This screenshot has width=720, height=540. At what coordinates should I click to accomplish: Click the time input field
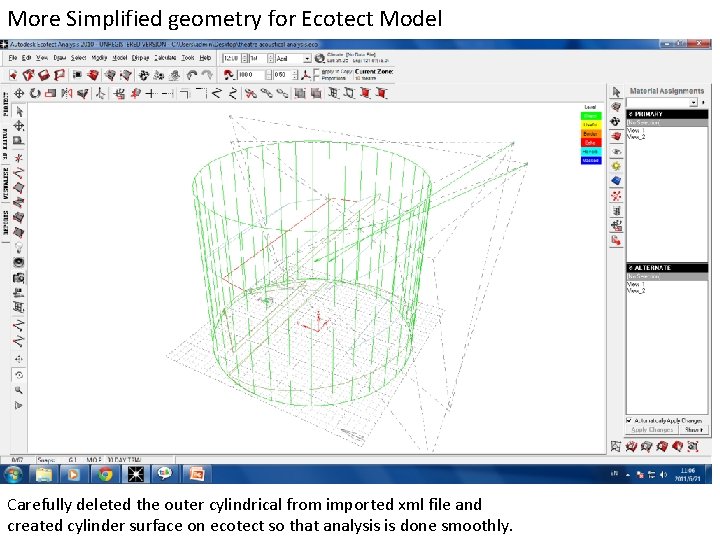(231, 59)
